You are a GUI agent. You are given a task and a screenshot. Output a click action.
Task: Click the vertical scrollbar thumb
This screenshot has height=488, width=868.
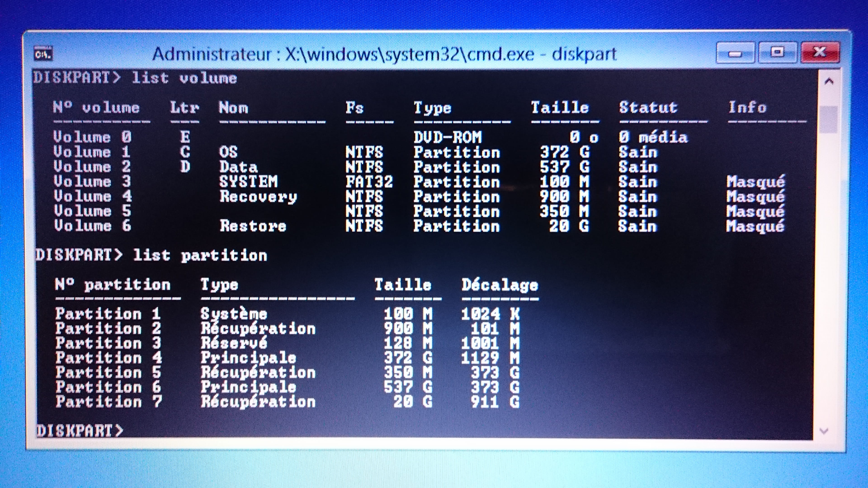829,120
